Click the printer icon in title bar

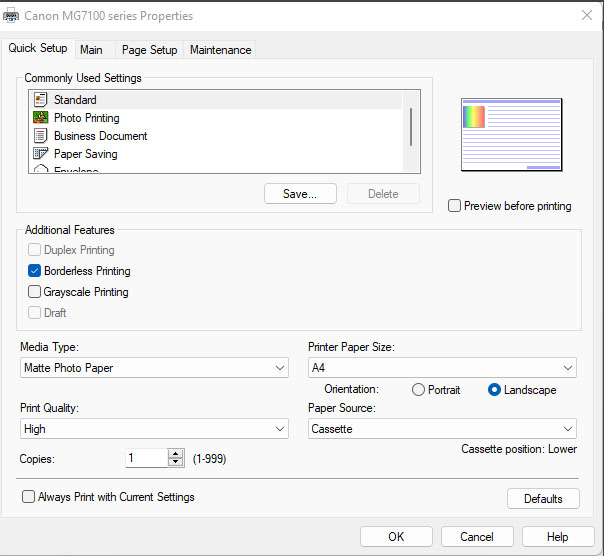pos(9,16)
